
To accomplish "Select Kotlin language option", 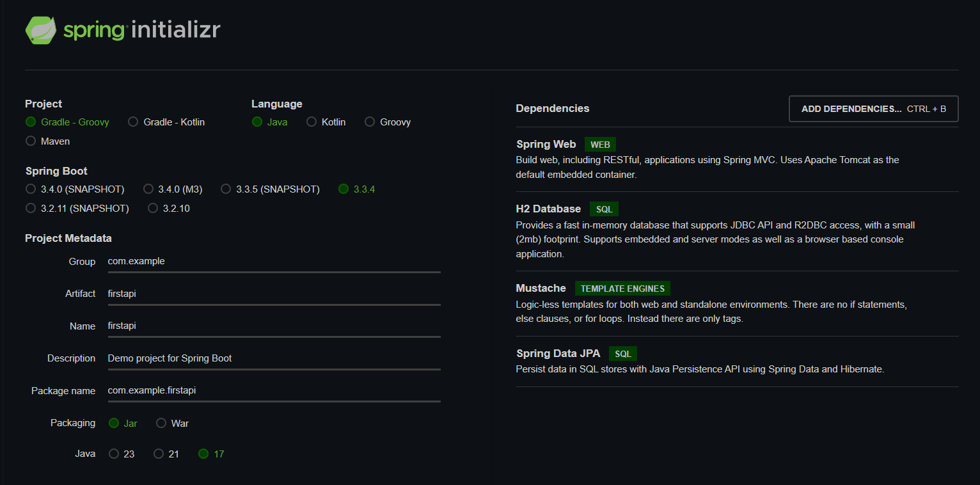I will click(326, 122).
